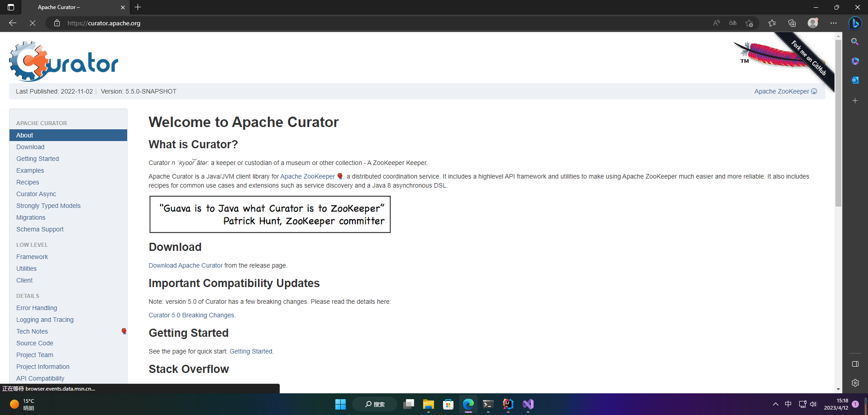Screen dimensions: 868x415
Task: Open the taskbar weather widget
Action: coord(23,404)
